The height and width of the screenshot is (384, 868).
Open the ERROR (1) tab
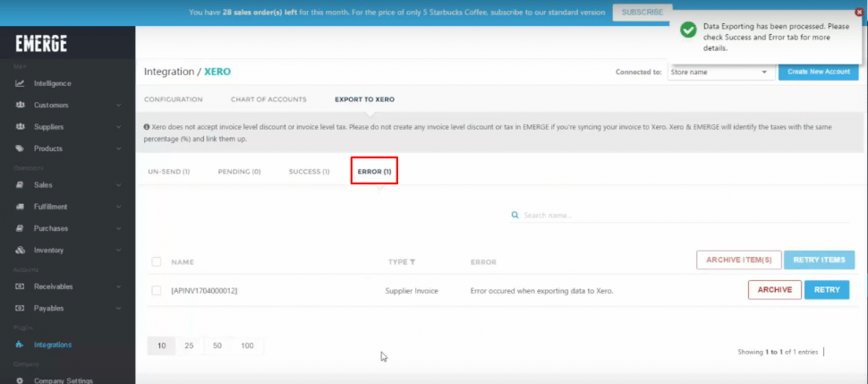pos(374,172)
